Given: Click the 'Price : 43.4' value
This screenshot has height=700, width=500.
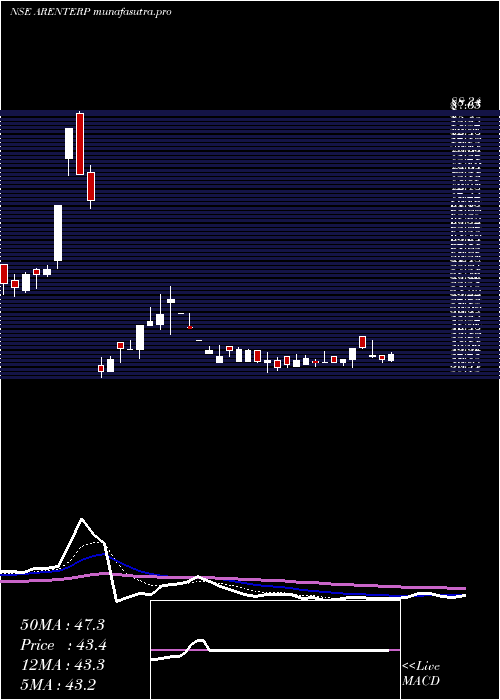Looking at the screenshot, I should pos(63,645).
